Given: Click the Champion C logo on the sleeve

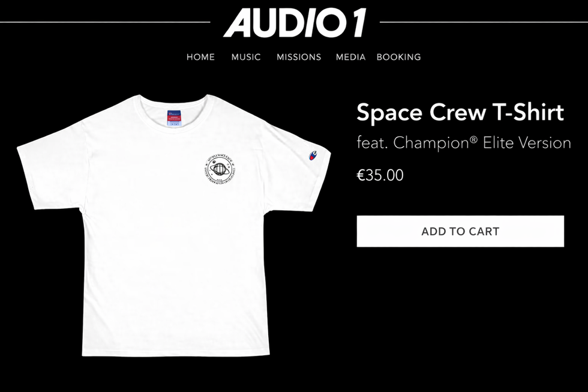Looking at the screenshot, I should tap(313, 155).
